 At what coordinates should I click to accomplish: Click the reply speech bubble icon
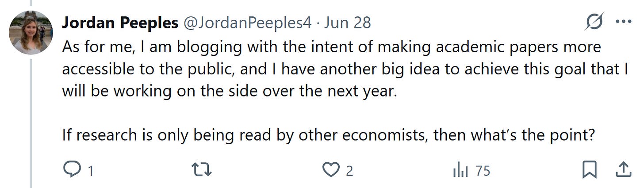click(x=71, y=170)
